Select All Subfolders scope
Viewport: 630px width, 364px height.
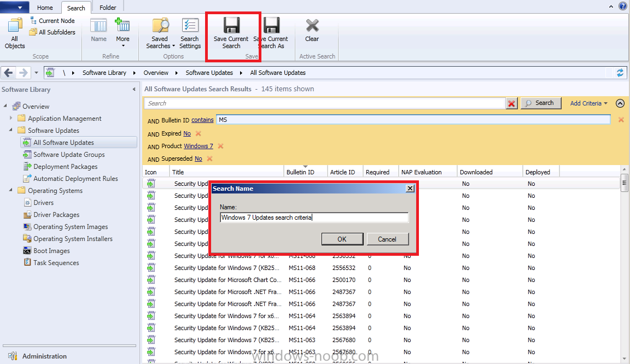[x=52, y=32]
